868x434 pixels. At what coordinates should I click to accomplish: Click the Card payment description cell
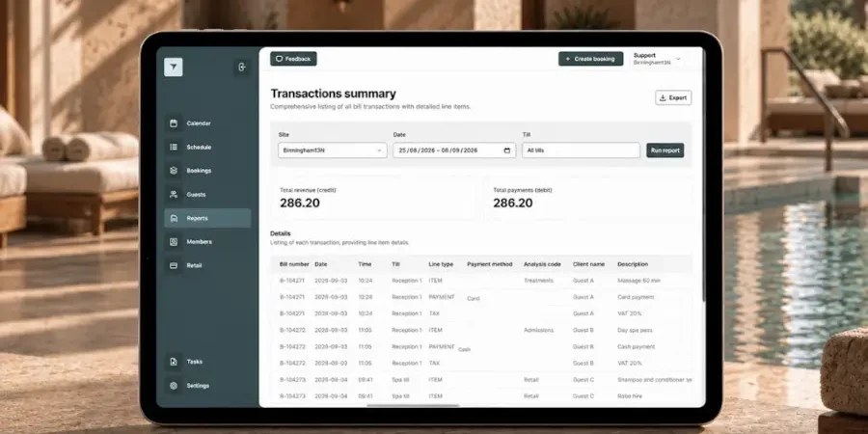tap(636, 297)
